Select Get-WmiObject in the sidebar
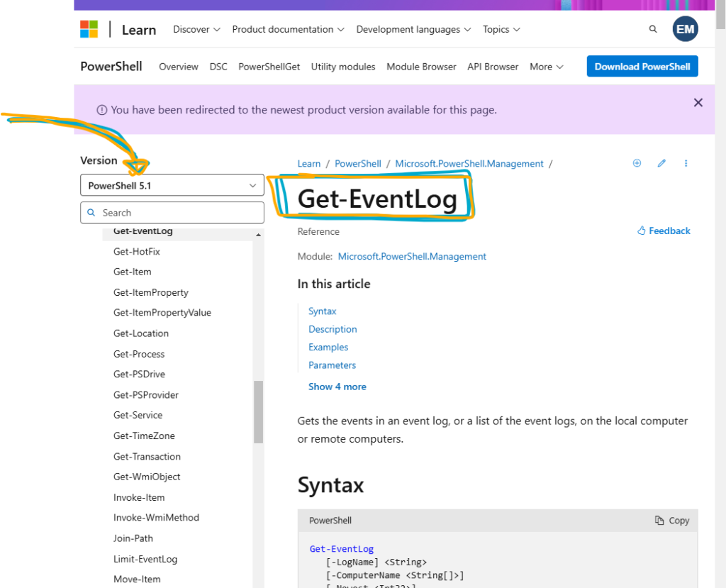This screenshot has height=588, width=726. 147,477
